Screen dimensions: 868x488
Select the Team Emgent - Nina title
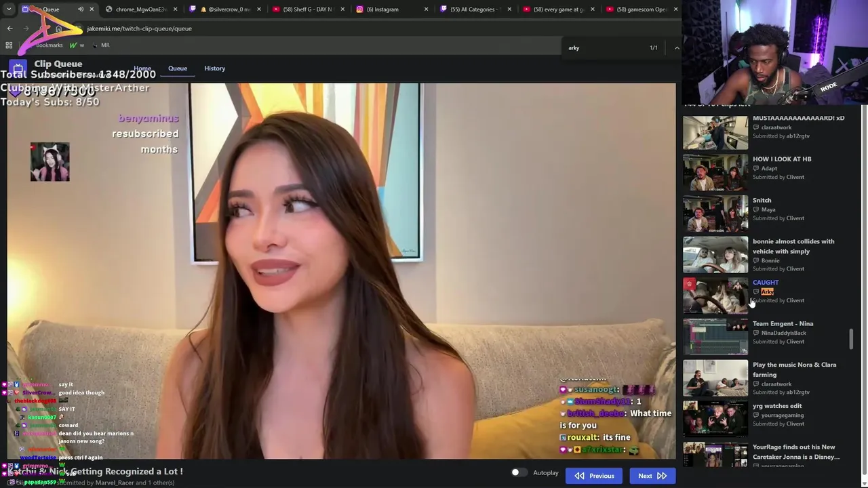point(783,324)
